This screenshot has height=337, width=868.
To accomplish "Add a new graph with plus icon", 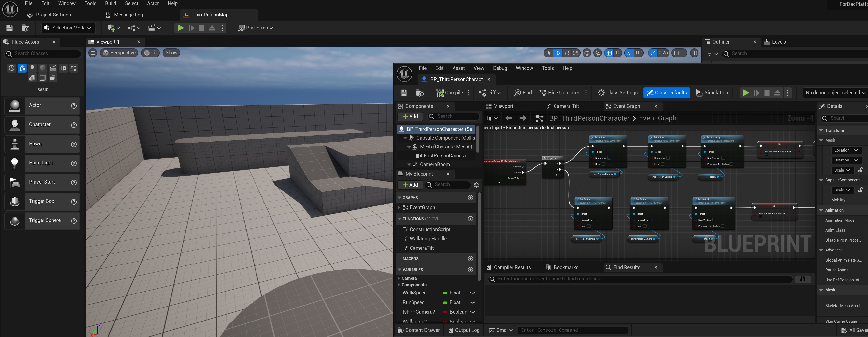I will [x=470, y=198].
